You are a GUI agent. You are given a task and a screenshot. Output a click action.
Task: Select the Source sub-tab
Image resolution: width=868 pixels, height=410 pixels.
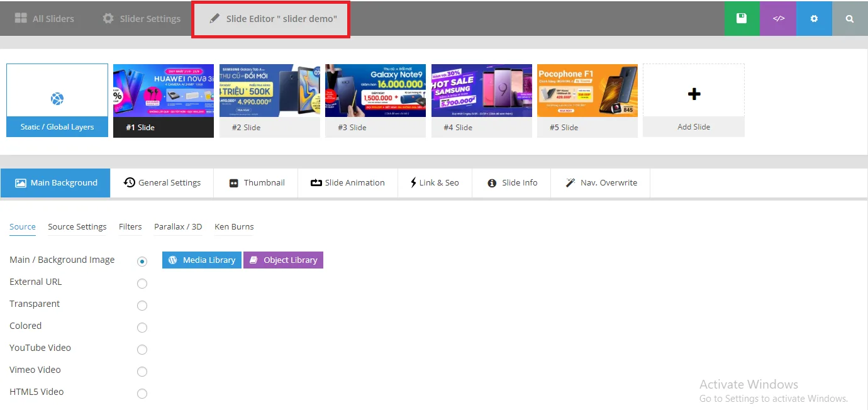pyautogui.click(x=23, y=227)
